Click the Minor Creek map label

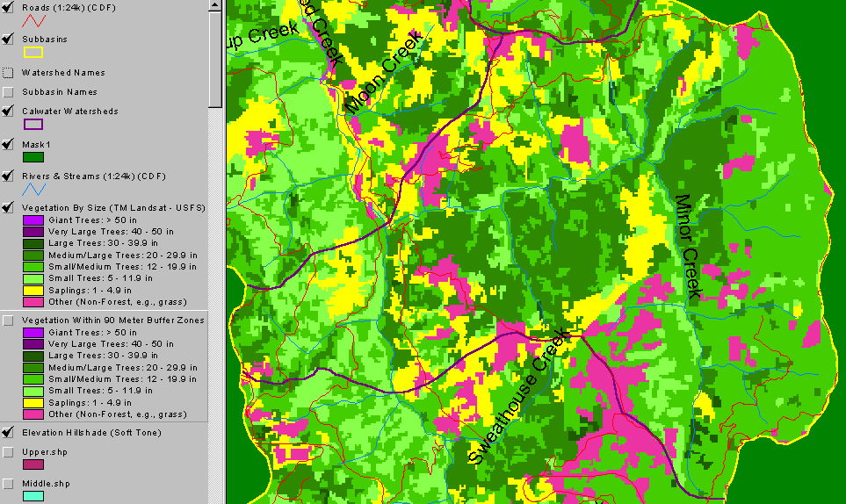(689, 247)
